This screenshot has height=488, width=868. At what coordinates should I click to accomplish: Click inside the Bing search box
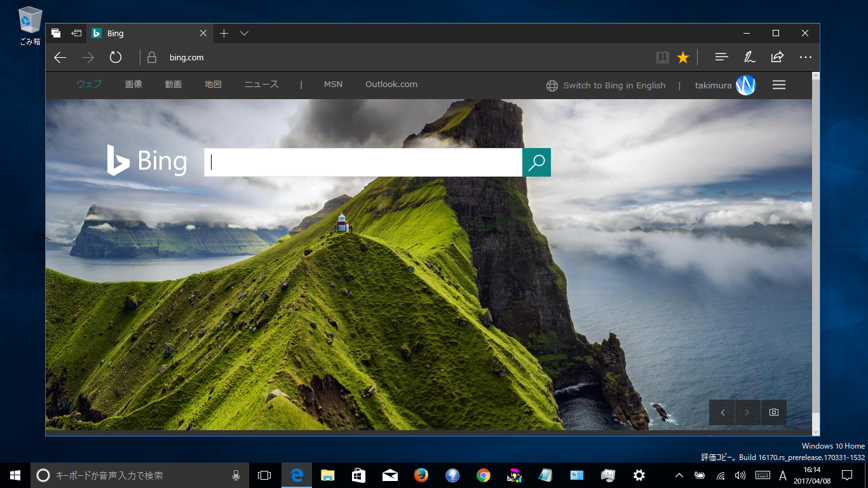[363, 163]
